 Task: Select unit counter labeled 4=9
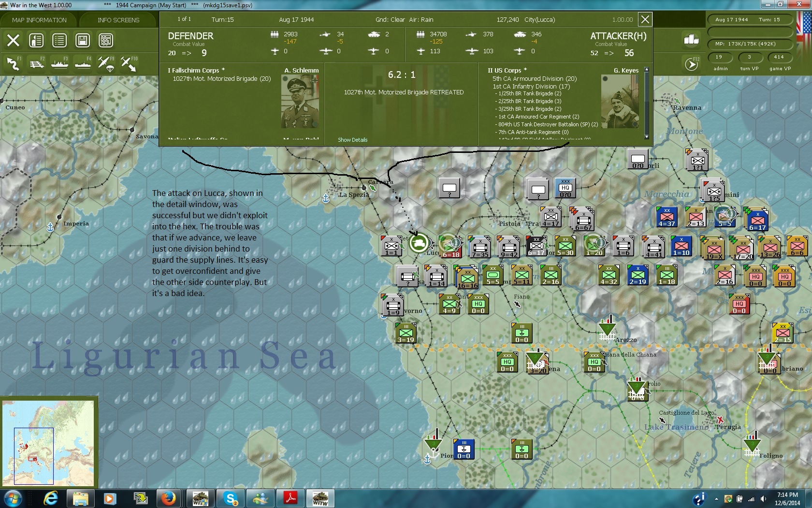pyautogui.click(x=449, y=304)
